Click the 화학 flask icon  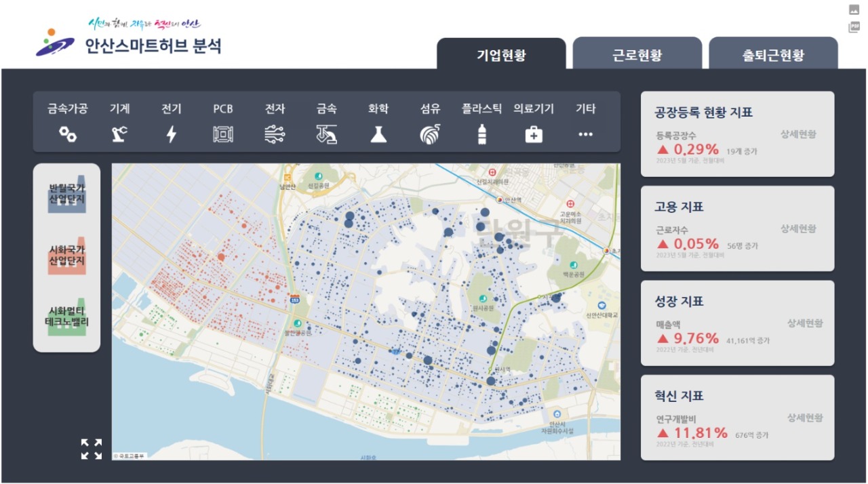378,134
